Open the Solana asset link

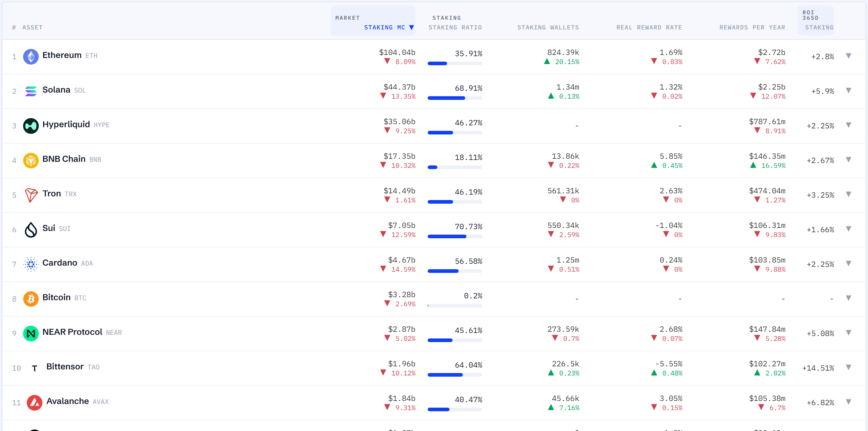(56, 90)
